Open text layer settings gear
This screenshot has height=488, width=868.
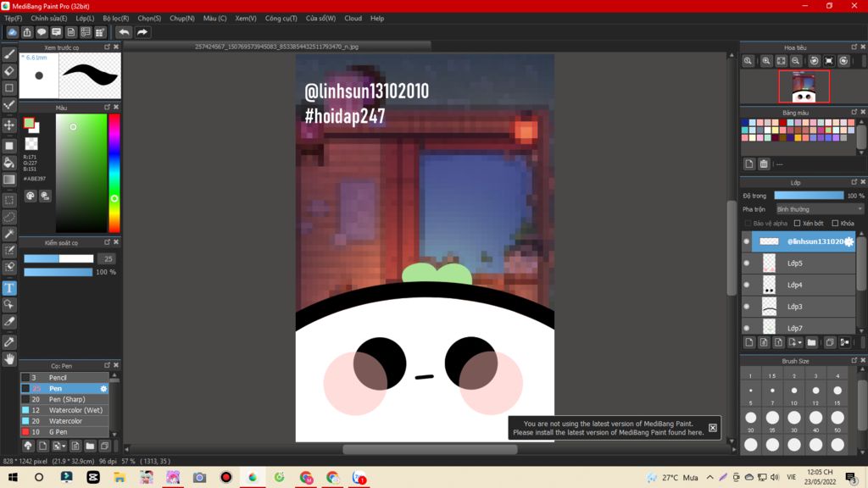click(849, 241)
